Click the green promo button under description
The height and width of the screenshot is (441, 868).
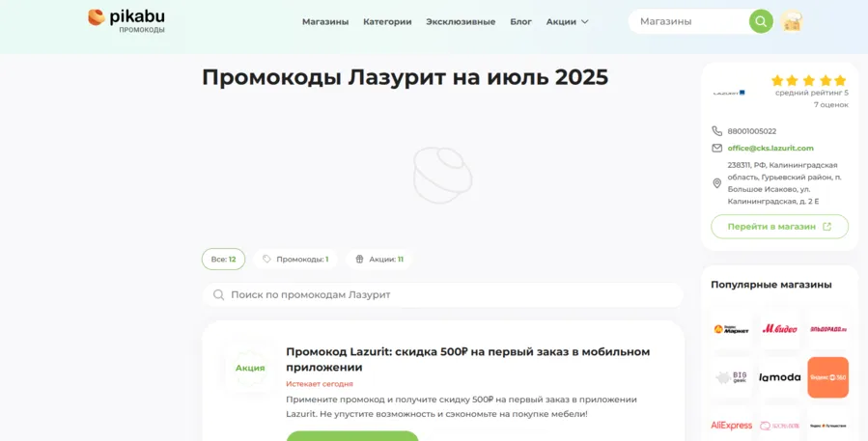(352, 436)
